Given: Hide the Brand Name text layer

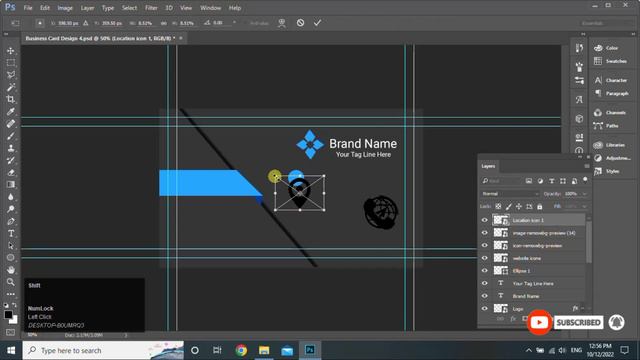Looking at the screenshot, I should [484, 296].
